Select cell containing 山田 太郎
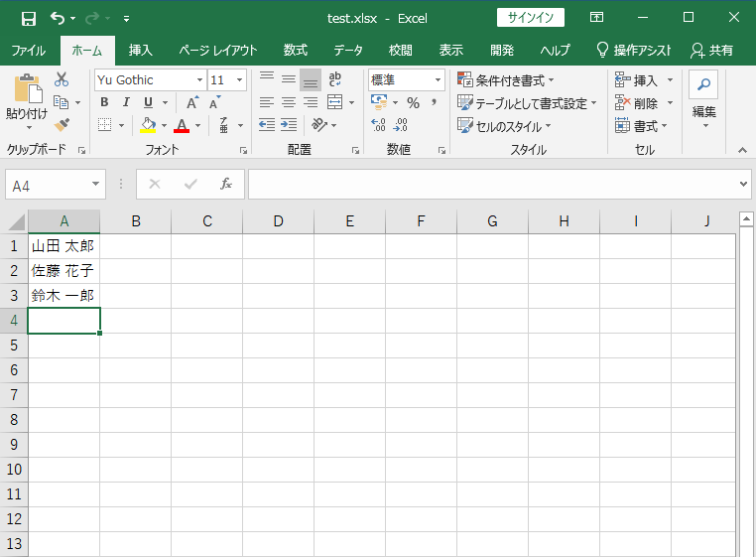The width and height of the screenshot is (756, 557). (63, 246)
